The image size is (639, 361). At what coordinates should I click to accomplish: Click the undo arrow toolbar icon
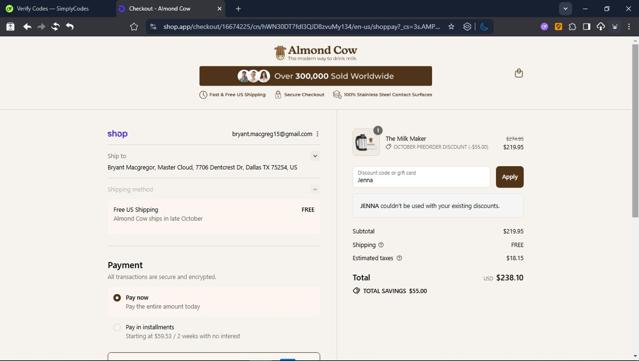coord(70,26)
